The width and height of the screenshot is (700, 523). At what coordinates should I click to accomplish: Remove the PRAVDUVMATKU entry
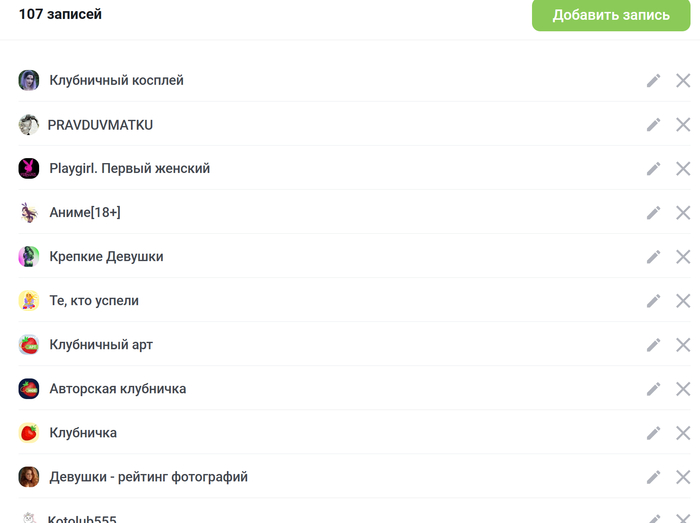point(683,125)
